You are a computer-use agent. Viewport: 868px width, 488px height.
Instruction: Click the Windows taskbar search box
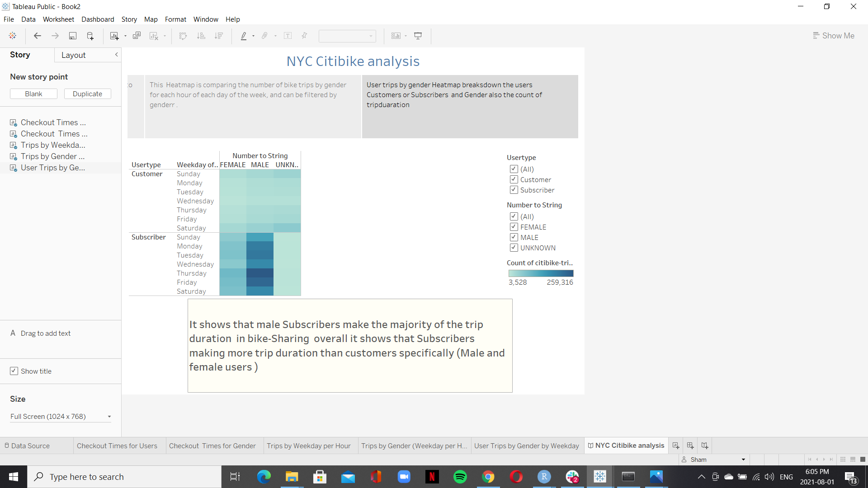124,477
